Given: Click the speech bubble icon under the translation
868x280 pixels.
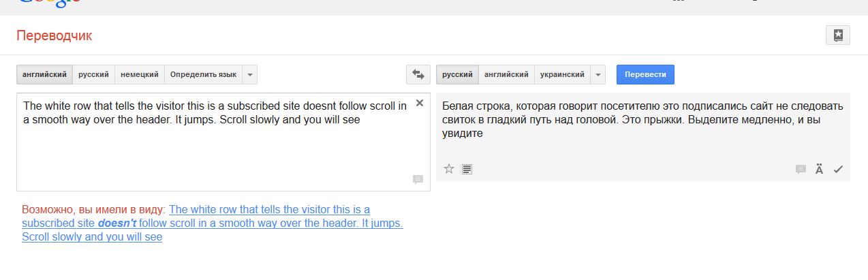Looking at the screenshot, I should tap(801, 170).
